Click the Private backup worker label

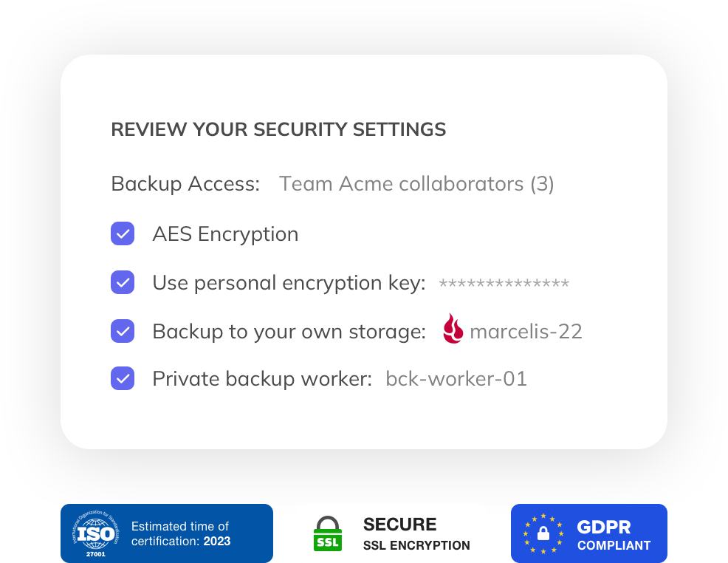[x=261, y=379]
